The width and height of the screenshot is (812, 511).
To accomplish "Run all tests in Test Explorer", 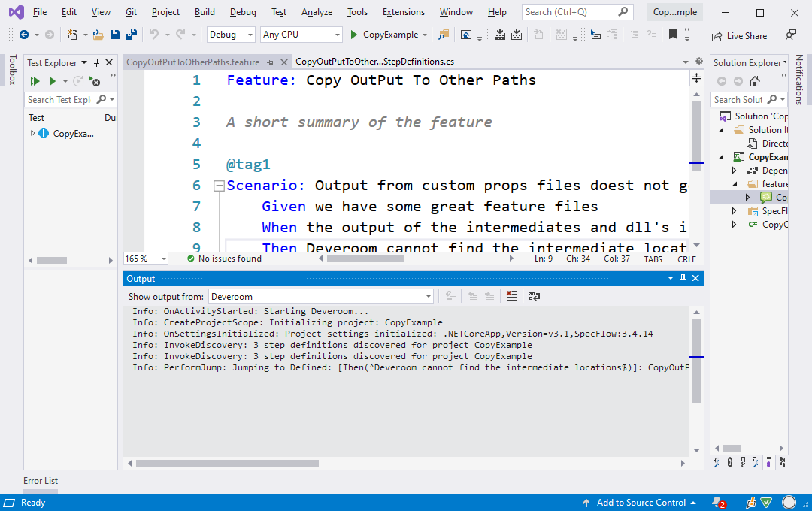I will pos(35,81).
